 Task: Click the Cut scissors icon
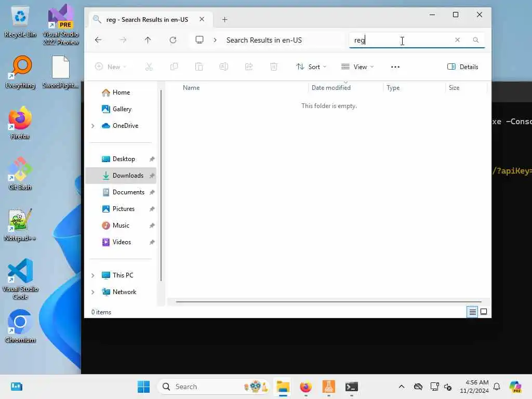tap(149, 67)
